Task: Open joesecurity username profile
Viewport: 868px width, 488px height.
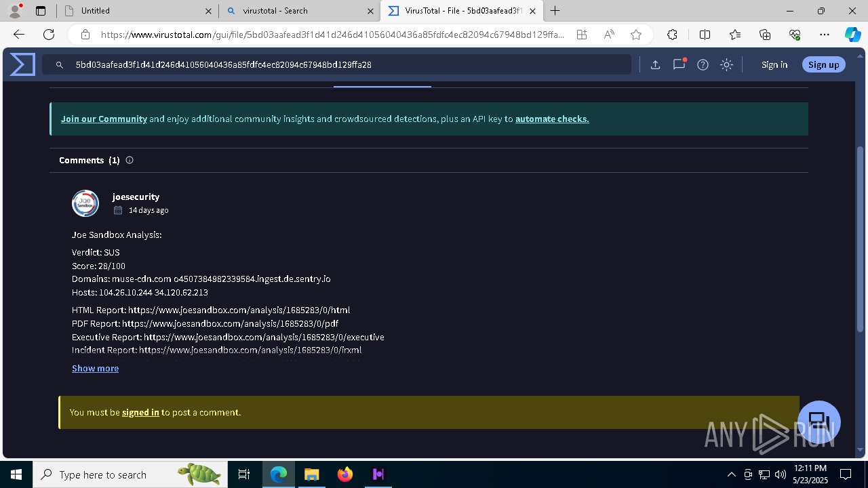Action: [x=136, y=197]
